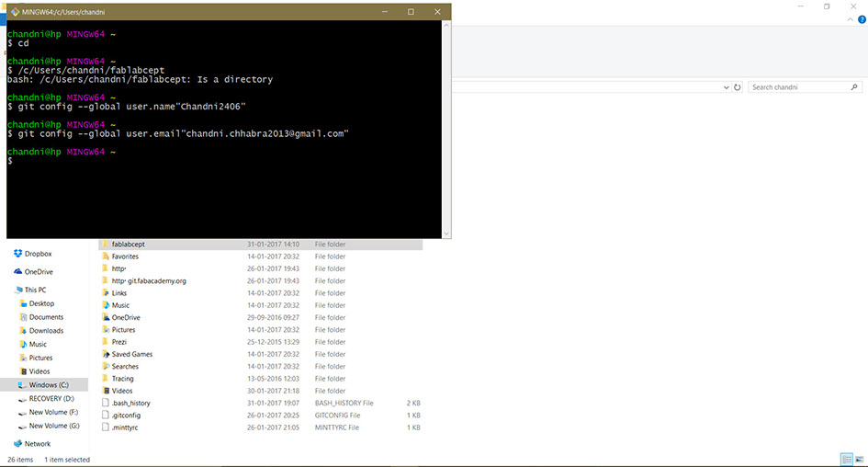This screenshot has width=868, height=467.
Task: Click the terminal prompt input area
Action: [x=224, y=161]
